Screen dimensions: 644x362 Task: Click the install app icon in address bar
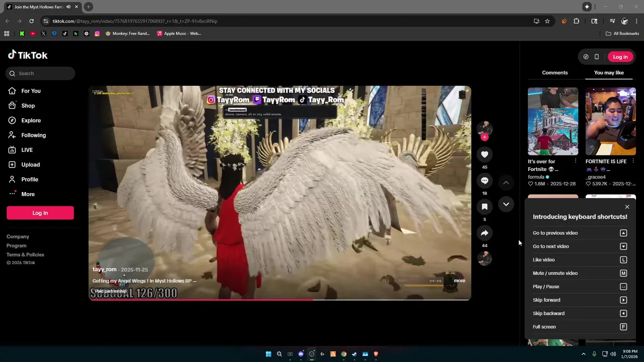point(536,21)
